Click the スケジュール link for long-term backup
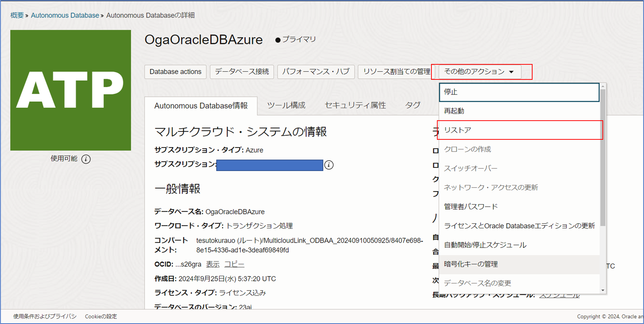 tap(559, 295)
